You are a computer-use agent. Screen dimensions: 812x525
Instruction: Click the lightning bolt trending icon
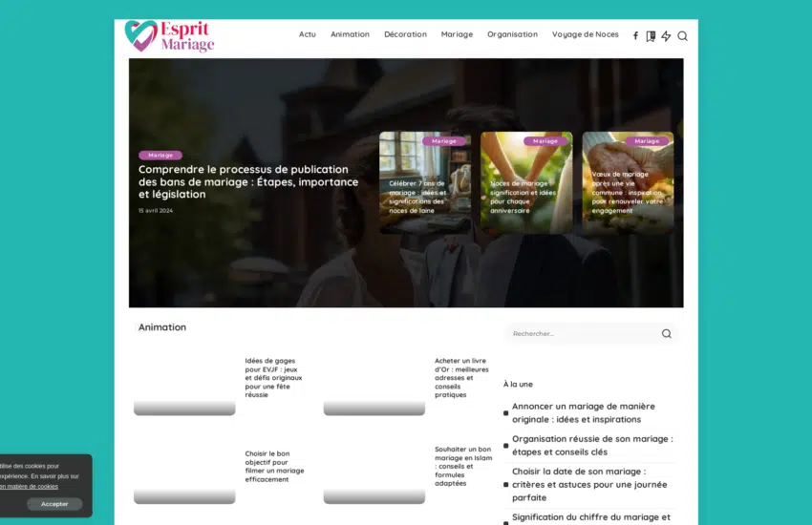666,36
